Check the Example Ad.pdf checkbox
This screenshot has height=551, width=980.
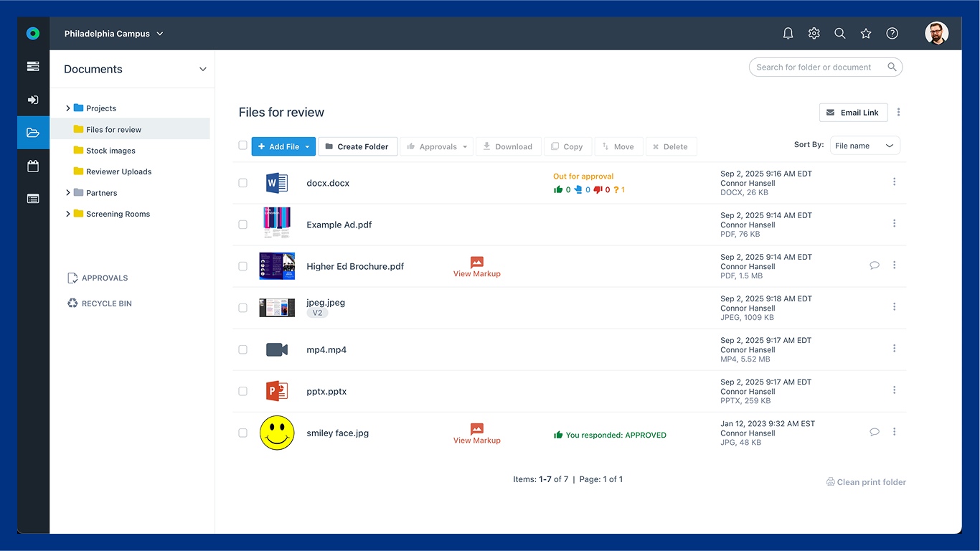tap(242, 225)
